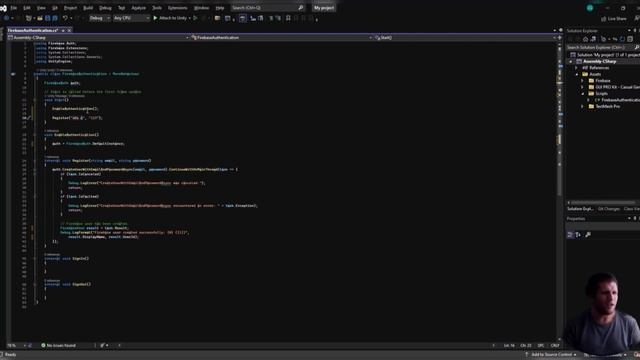Screen dimensions: 640x360
Task: Open the Help menu
Action: pyautogui.click(x=220, y=8)
